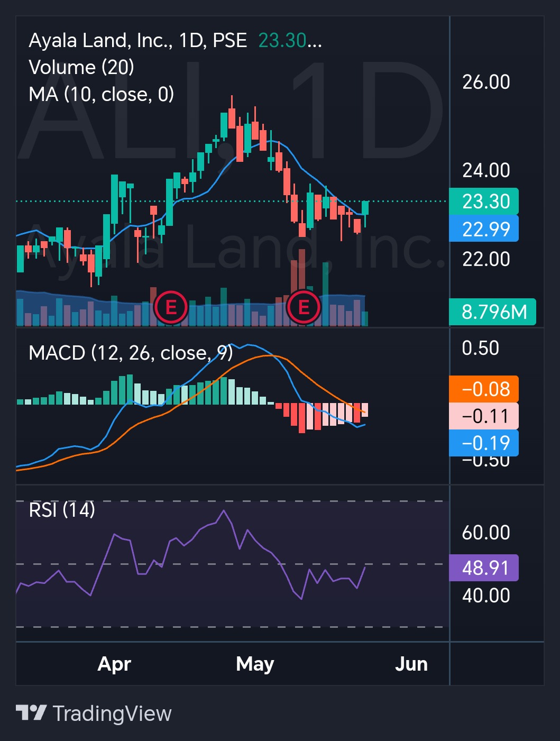Click the 8.796M volume value tag
Image resolution: width=560 pixels, height=741 pixels.
(x=492, y=312)
